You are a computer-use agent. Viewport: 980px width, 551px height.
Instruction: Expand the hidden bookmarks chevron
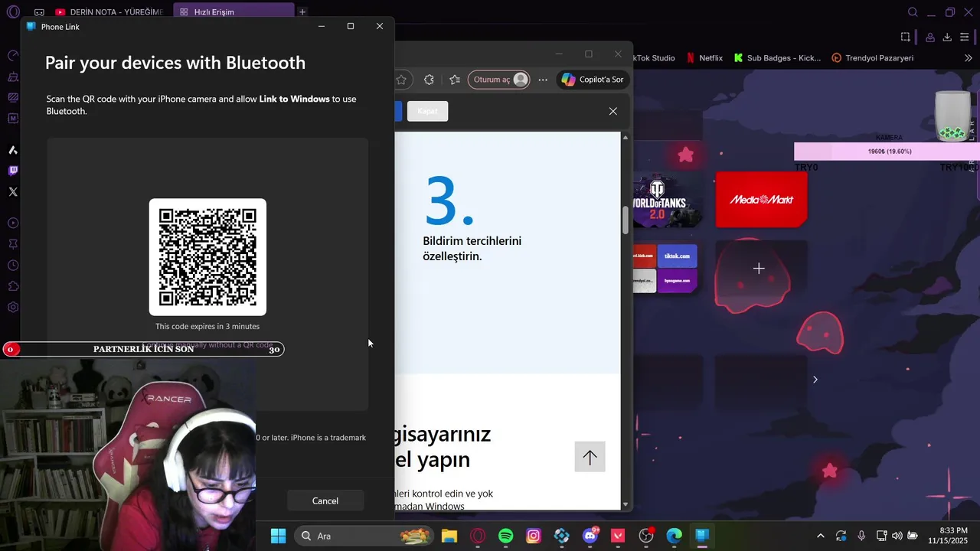[968, 57]
